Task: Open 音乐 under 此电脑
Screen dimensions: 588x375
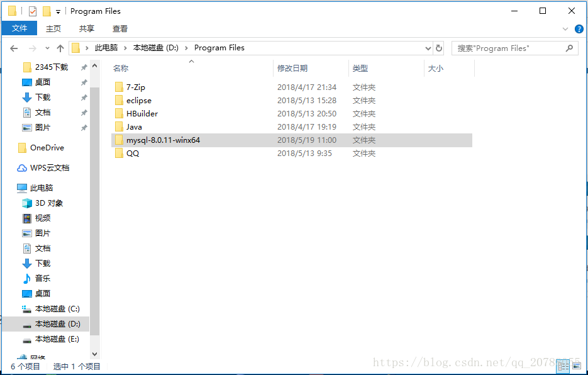Action: click(42, 279)
